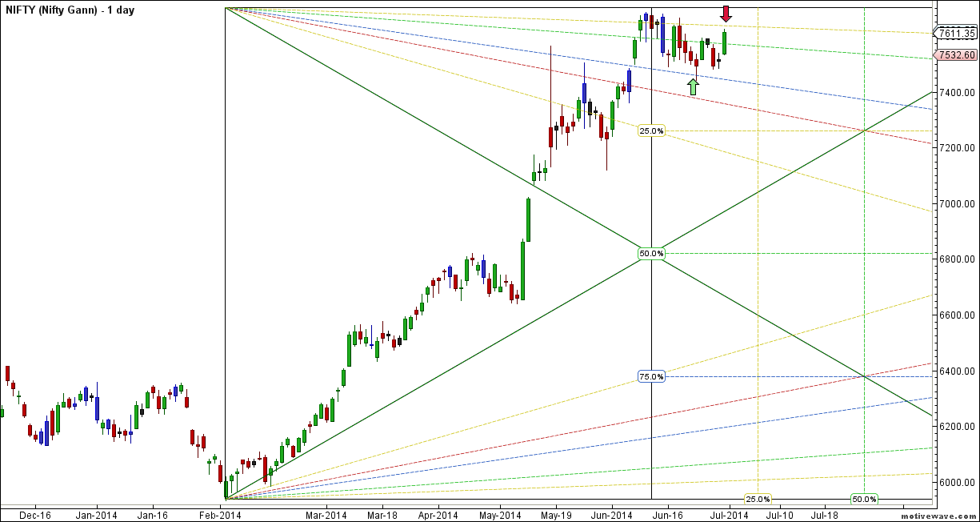Viewport: 980px width, 522px height.
Task: Click the Jul-2014 date axis label
Action: (x=729, y=515)
